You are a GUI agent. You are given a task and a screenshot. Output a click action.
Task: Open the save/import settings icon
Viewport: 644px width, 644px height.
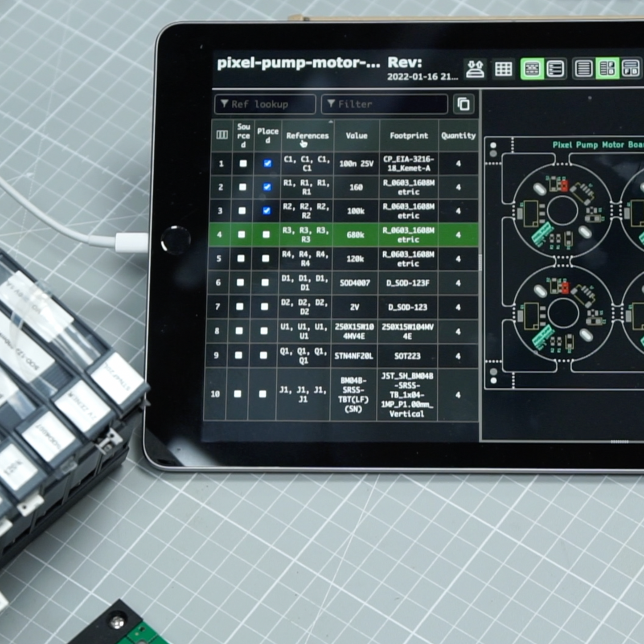coord(475,69)
